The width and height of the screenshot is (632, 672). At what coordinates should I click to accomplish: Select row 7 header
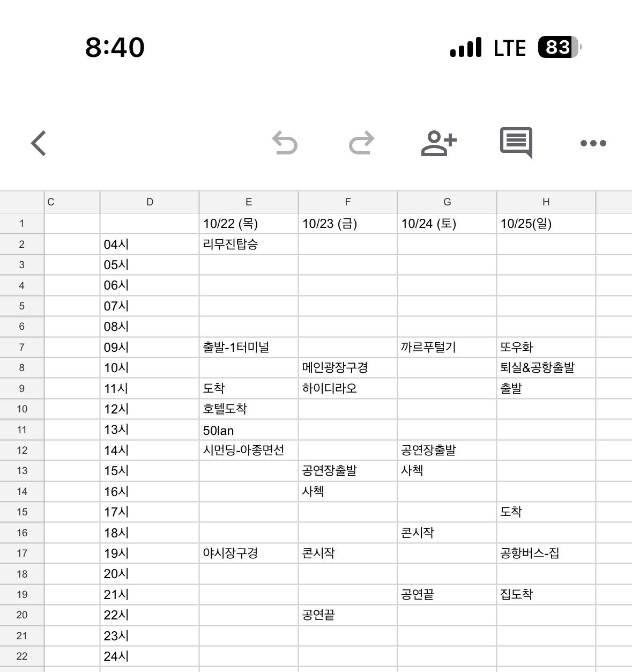tap(22, 347)
